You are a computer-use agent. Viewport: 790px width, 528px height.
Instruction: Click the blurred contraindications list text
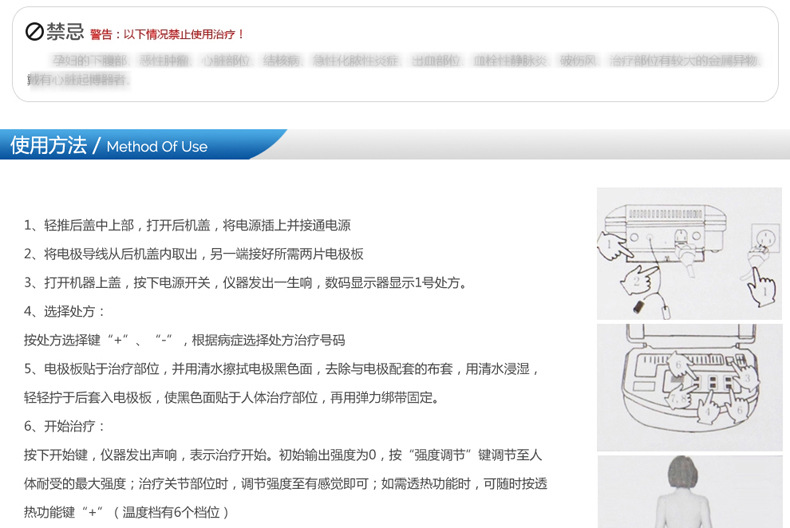(x=394, y=70)
